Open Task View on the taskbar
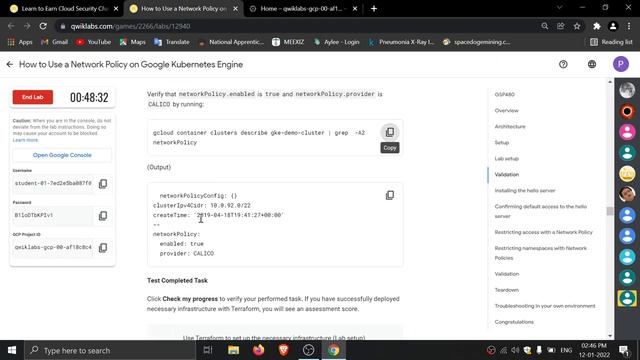This screenshot has width=640, height=360. 208,350
